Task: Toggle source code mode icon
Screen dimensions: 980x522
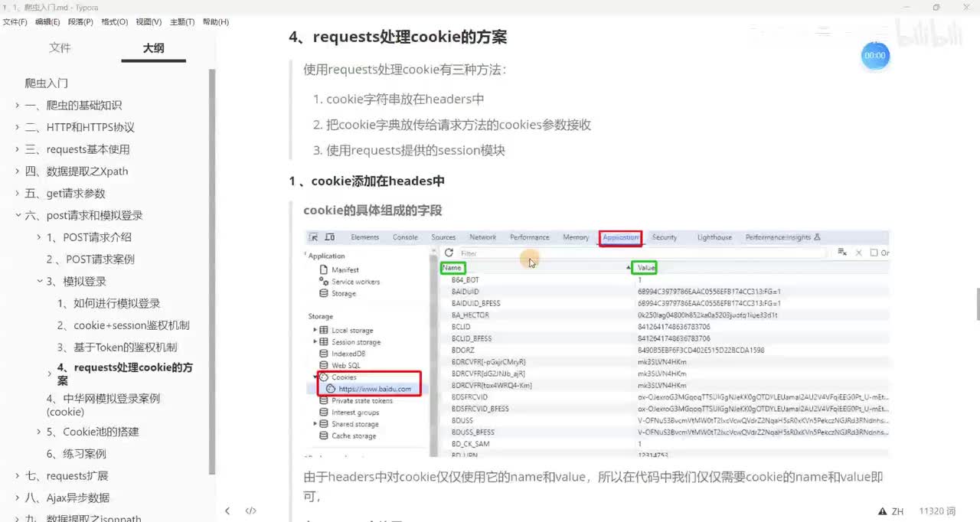Action: (x=250, y=511)
